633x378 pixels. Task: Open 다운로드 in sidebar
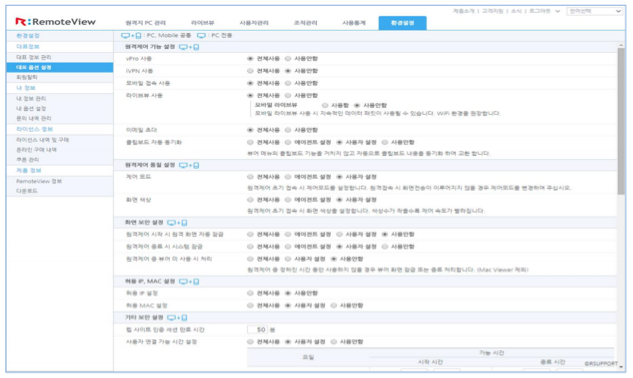[27, 191]
